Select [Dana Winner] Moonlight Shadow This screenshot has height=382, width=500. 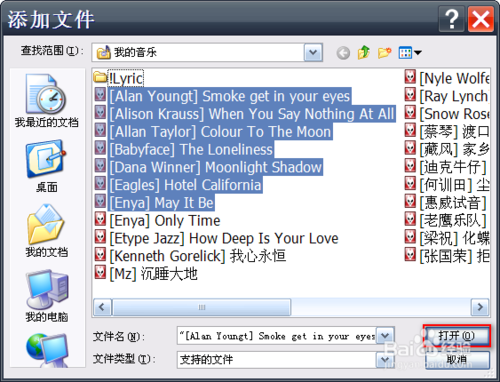click(216, 167)
